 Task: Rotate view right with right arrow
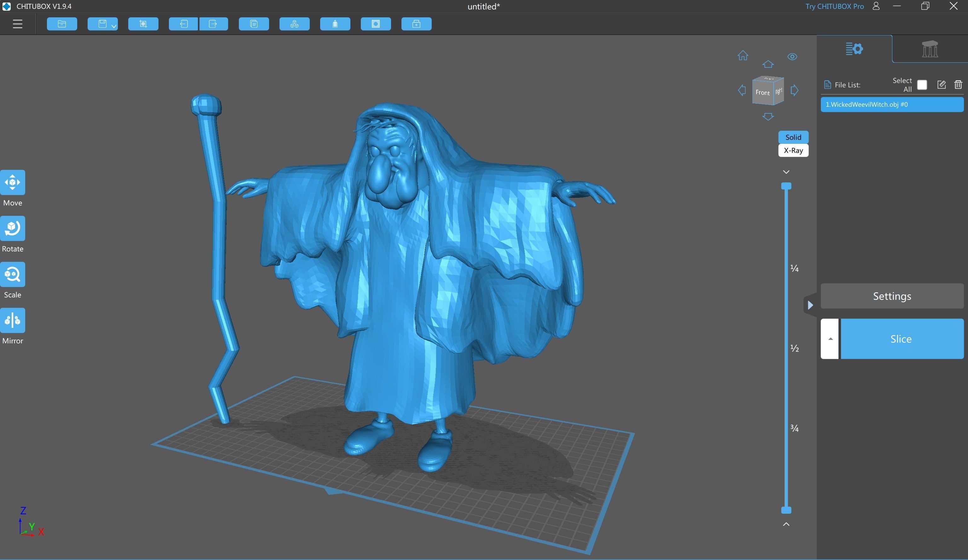(794, 91)
